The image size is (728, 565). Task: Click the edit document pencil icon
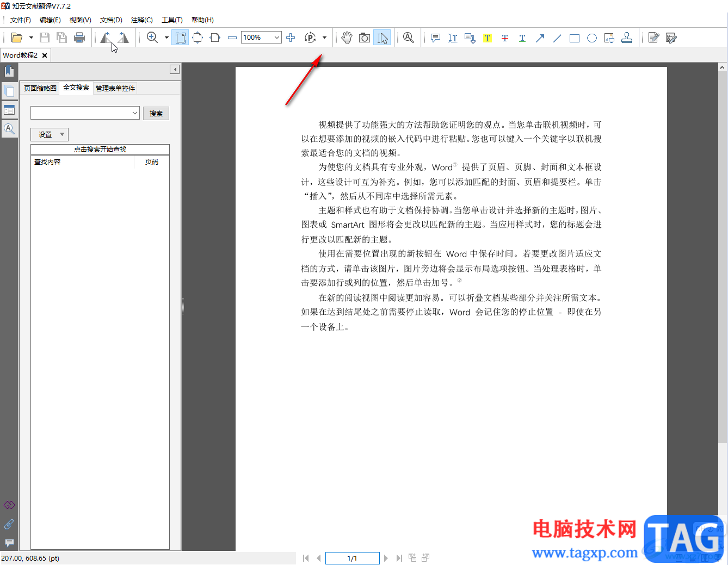click(654, 38)
